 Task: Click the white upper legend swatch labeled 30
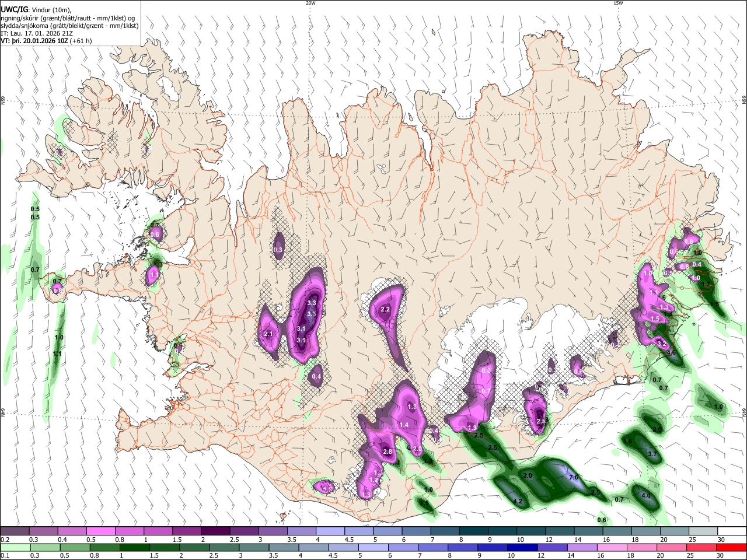pos(732,531)
